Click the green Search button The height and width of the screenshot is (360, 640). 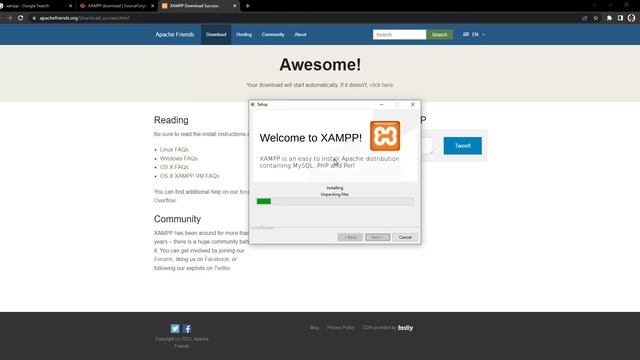click(440, 35)
